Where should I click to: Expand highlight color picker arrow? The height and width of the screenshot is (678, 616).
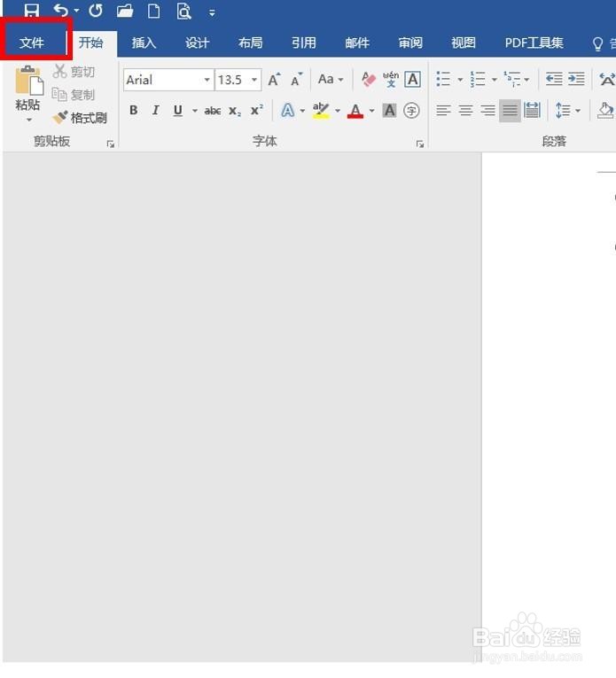(x=338, y=111)
